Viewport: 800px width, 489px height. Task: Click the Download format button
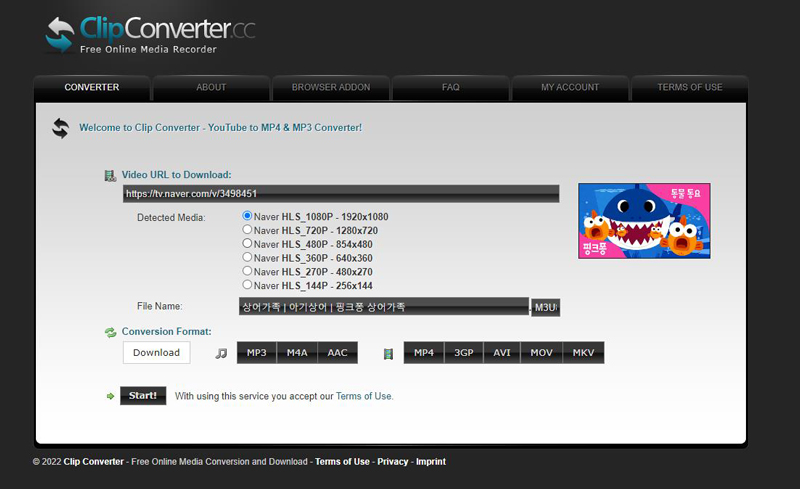[157, 353]
